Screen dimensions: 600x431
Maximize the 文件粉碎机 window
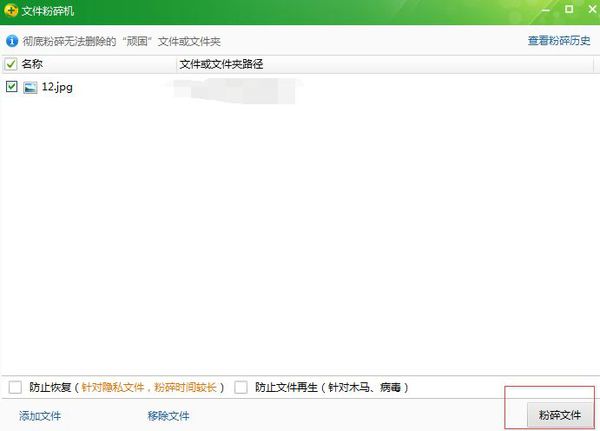(569, 9)
